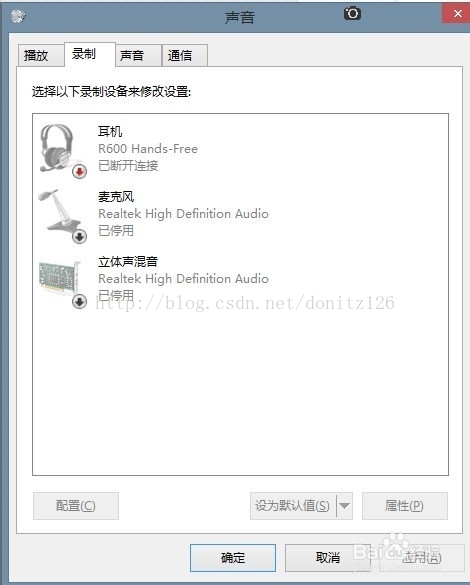Viewport: 470px width, 585px height.
Task: Click the speaker icon in title bar
Action: (x=18, y=16)
